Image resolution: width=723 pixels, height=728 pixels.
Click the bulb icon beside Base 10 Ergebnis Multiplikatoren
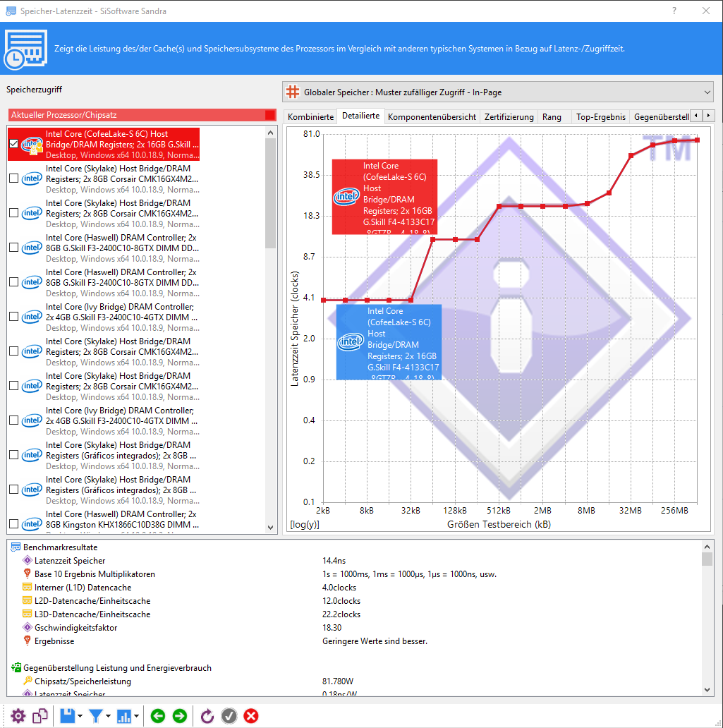click(x=28, y=574)
